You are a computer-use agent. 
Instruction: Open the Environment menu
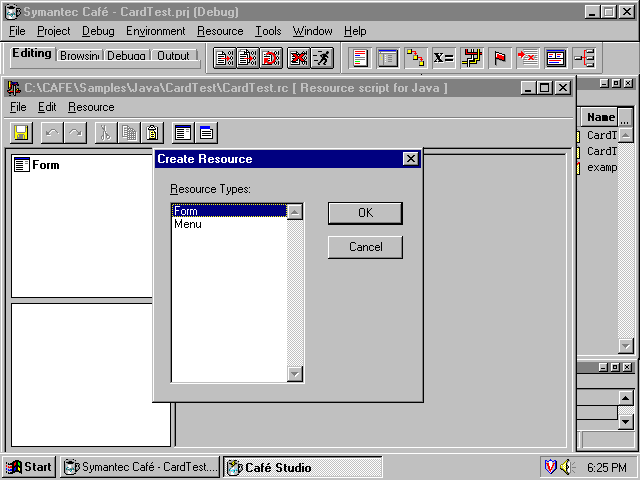pos(156,31)
